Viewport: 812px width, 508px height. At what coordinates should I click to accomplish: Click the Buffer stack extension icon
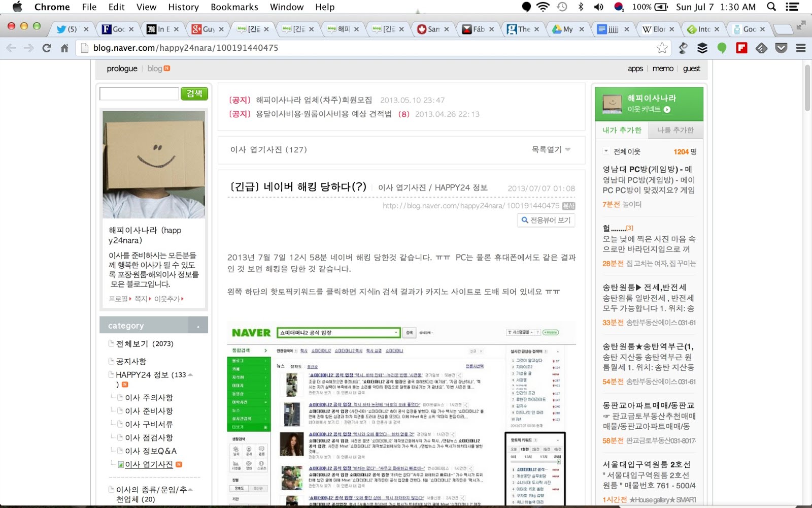702,48
